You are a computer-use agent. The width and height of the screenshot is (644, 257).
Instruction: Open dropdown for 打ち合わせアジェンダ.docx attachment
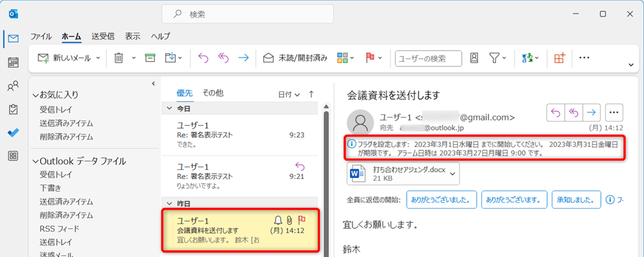[x=452, y=174]
